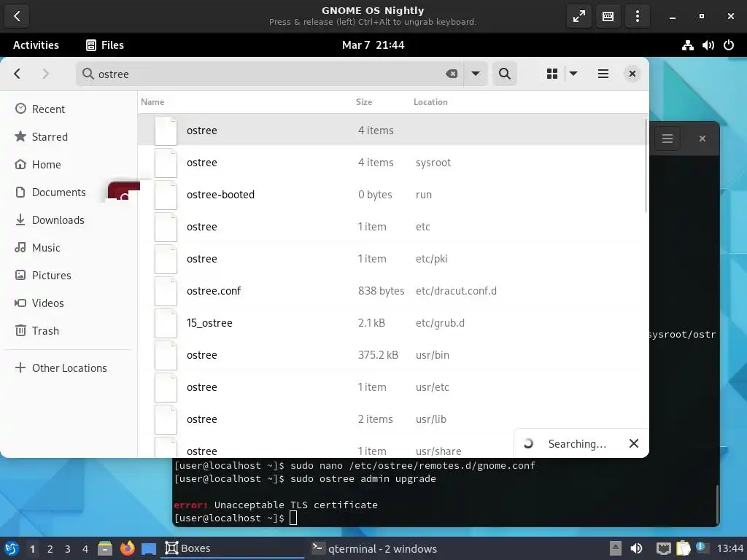Image resolution: width=747 pixels, height=560 pixels.
Task: Open Videos folder in sidebar
Action: [x=69, y=303]
